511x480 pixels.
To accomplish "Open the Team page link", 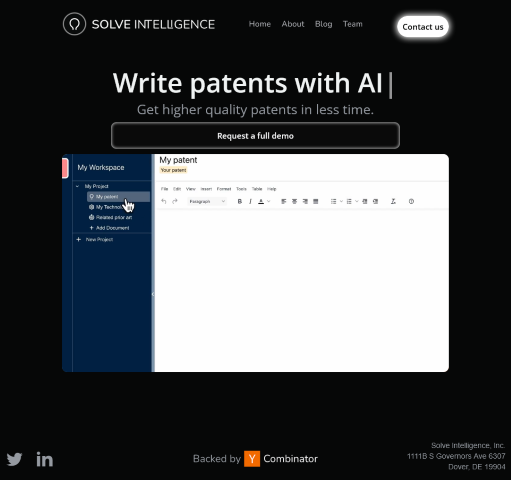I will (353, 24).
